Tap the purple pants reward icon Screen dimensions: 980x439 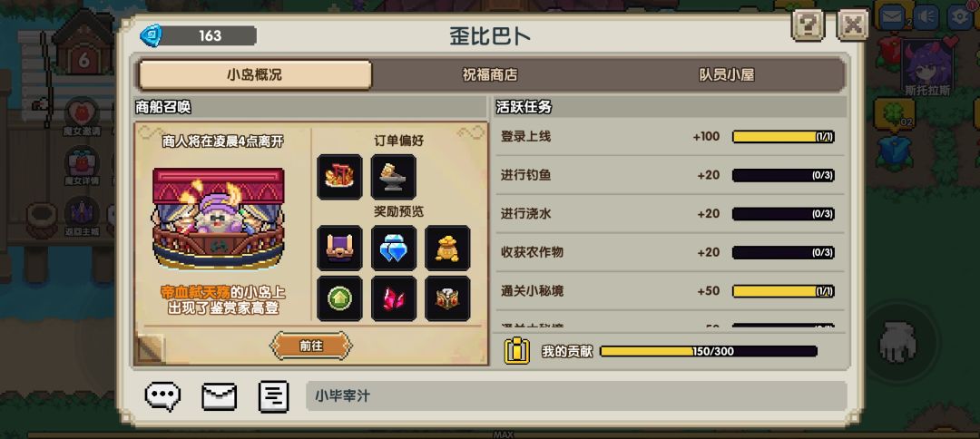[339, 248]
